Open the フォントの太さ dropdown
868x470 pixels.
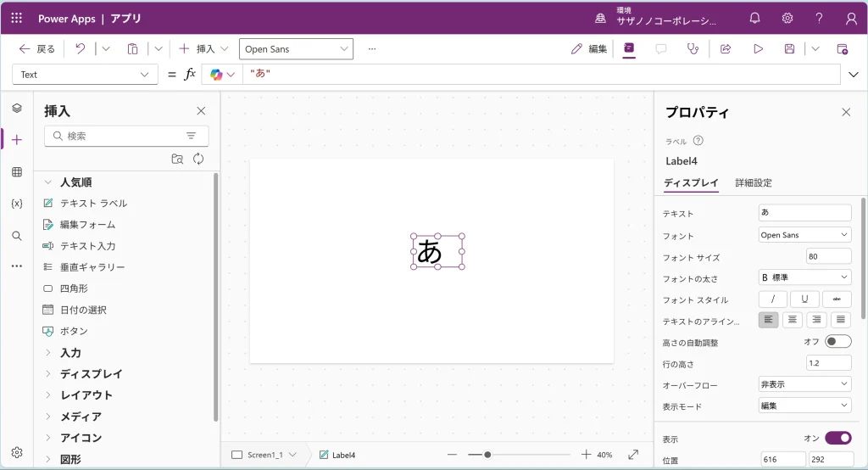tap(804, 277)
